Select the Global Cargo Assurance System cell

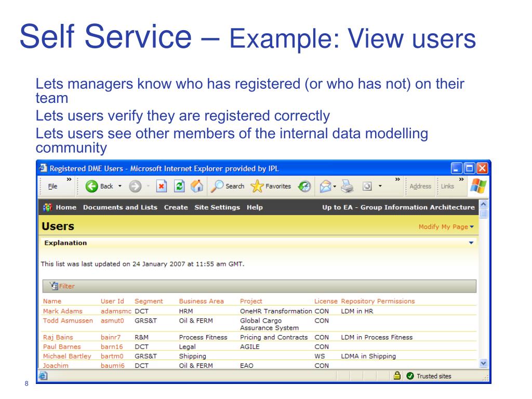pyautogui.click(x=270, y=324)
